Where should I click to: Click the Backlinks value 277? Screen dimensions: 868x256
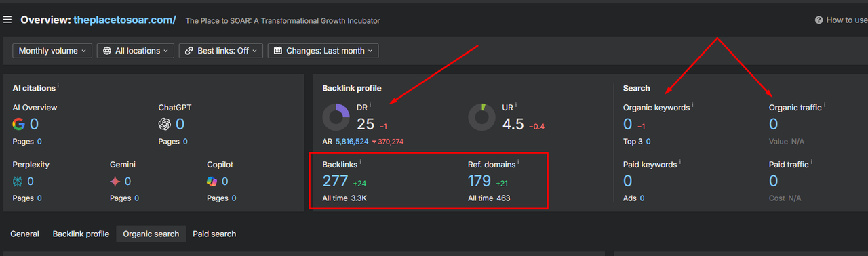point(335,181)
